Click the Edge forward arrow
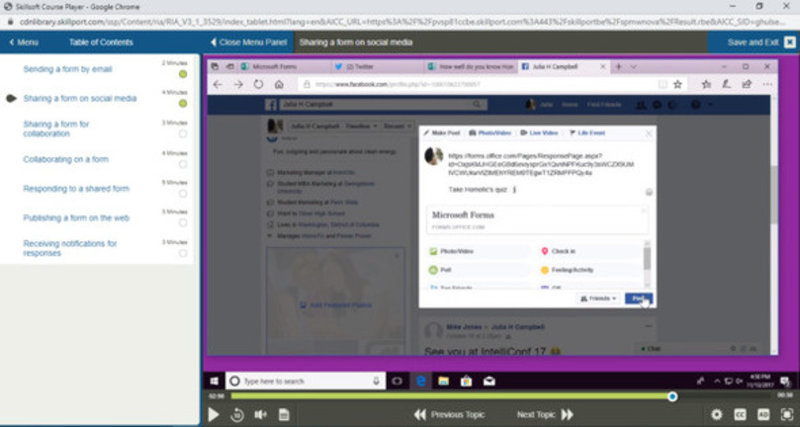Viewport: 800px width, 427px height. coord(238,85)
